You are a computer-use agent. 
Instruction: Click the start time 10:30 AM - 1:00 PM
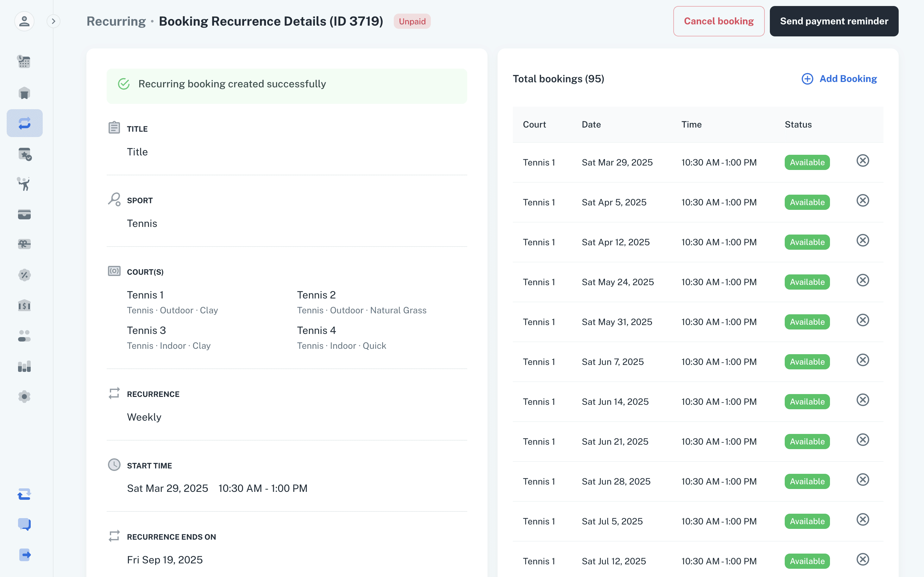tap(263, 488)
